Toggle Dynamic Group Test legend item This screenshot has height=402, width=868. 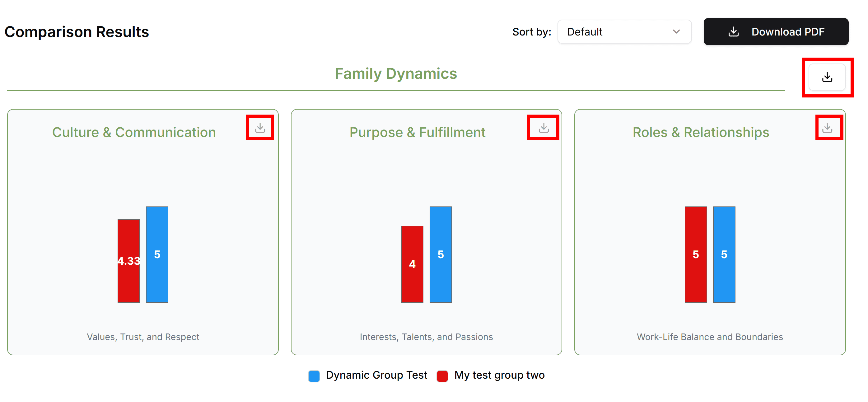(x=376, y=375)
